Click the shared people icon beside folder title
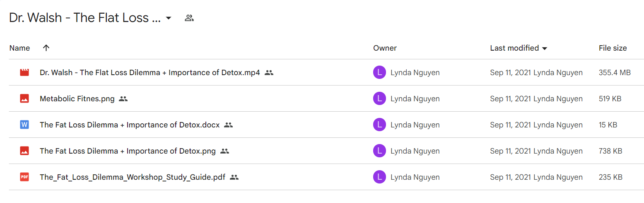This screenshot has width=644, height=203. coord(189,18)
